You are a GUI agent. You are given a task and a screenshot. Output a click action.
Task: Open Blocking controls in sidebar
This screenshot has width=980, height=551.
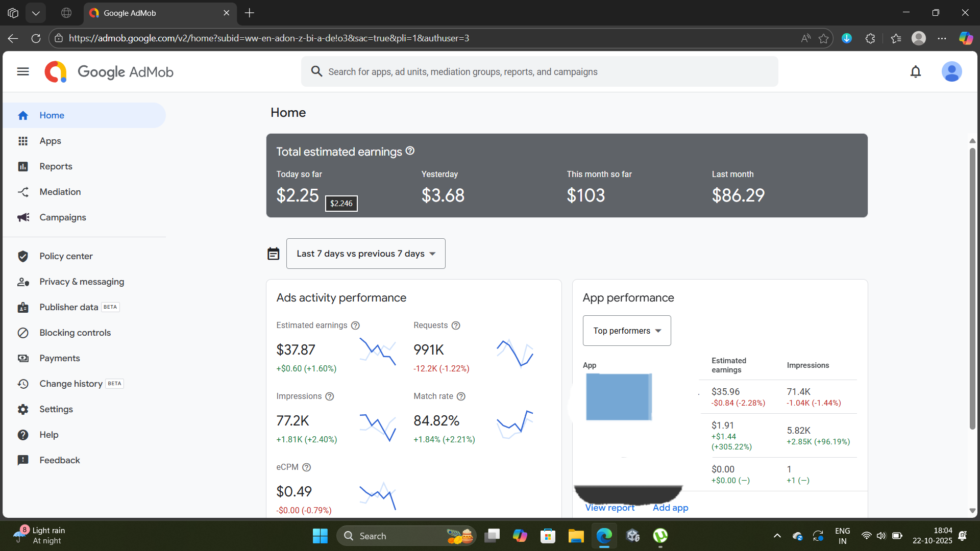(75, 333)
